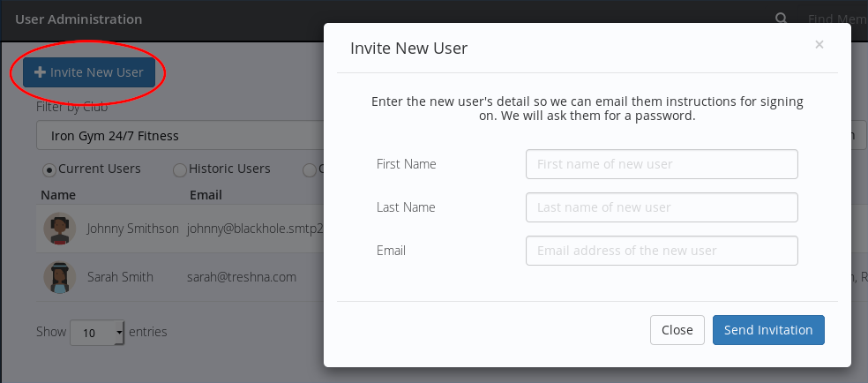This screenshot has height=383, width=868.
Task: Open the Filter by Club dropdown
Action: click(176, 136)
